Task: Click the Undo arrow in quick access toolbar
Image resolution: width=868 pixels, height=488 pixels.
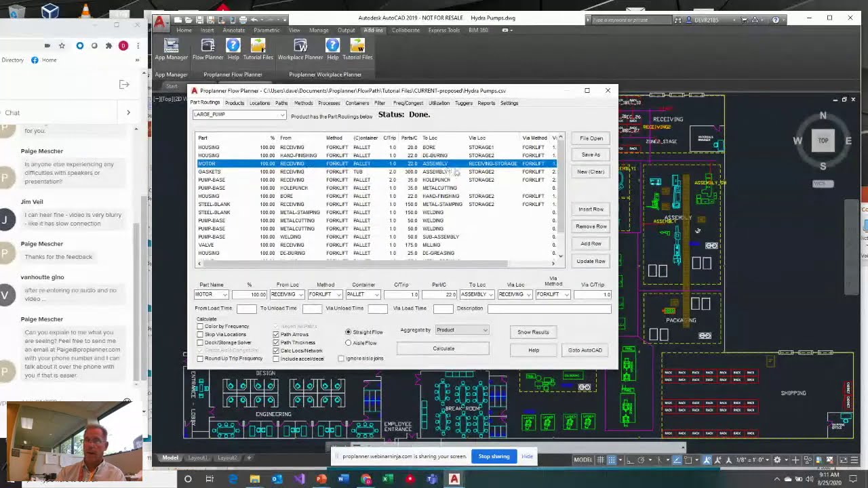Action: click(254, 19)
